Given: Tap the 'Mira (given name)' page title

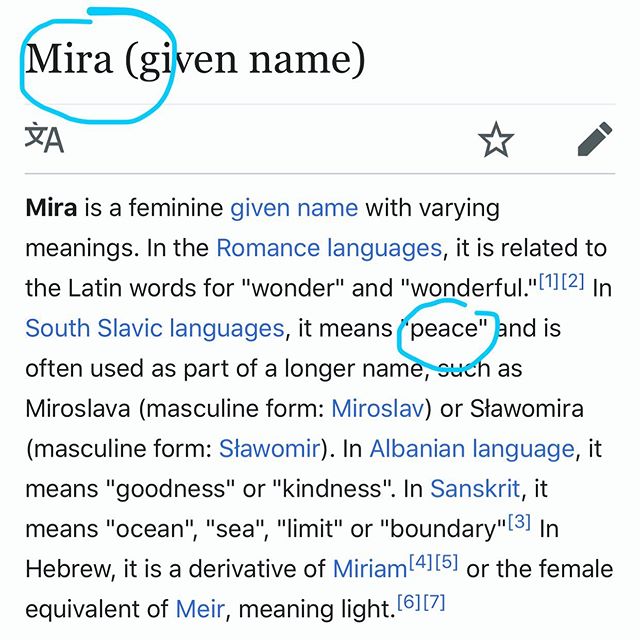Looking at the screenshot, I should click(x=195, y=59).
